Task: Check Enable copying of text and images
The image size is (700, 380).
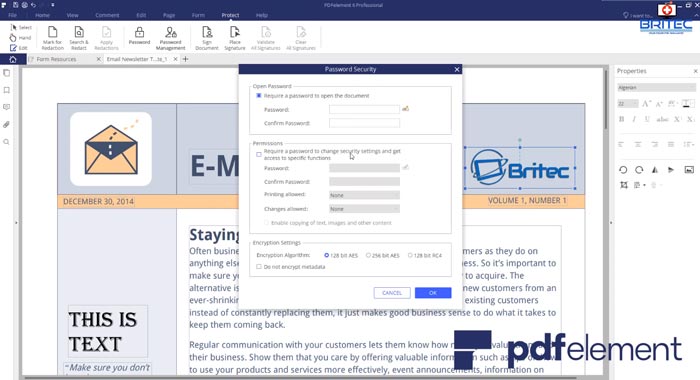Action: point(267,223)
